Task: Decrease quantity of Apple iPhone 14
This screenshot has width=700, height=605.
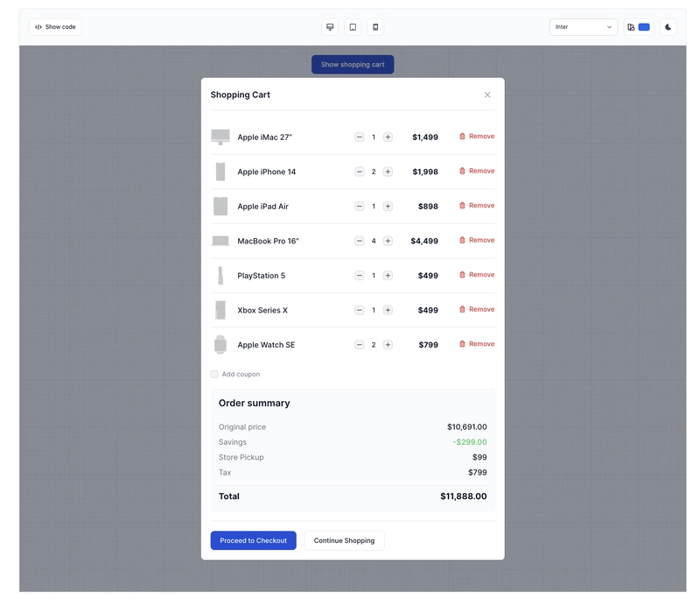Action: coord(360,172)
